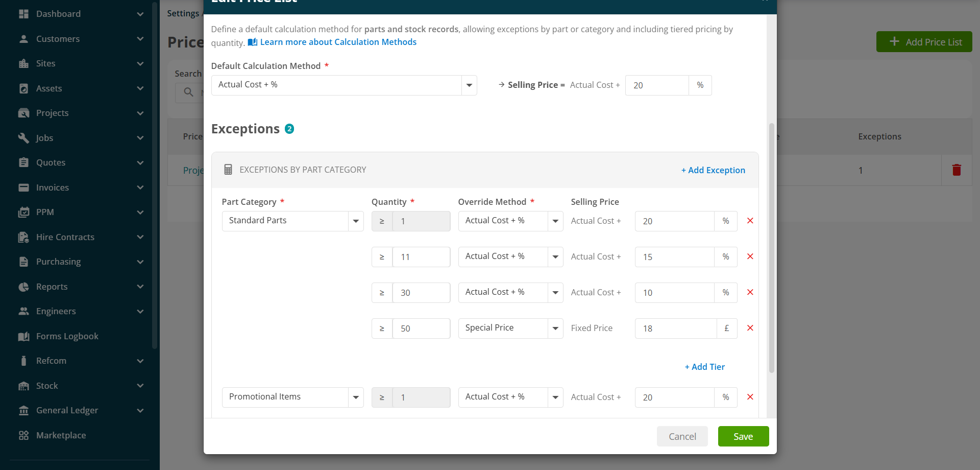Viewport: 980px width, 470px height.
Task: Click the + Add Exception link
Action: pos(713,170)
